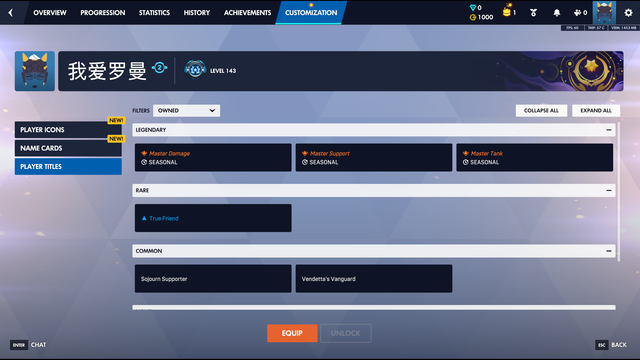Click the profile avatar in top bar
640x360 pixels.
click(604, 13)
